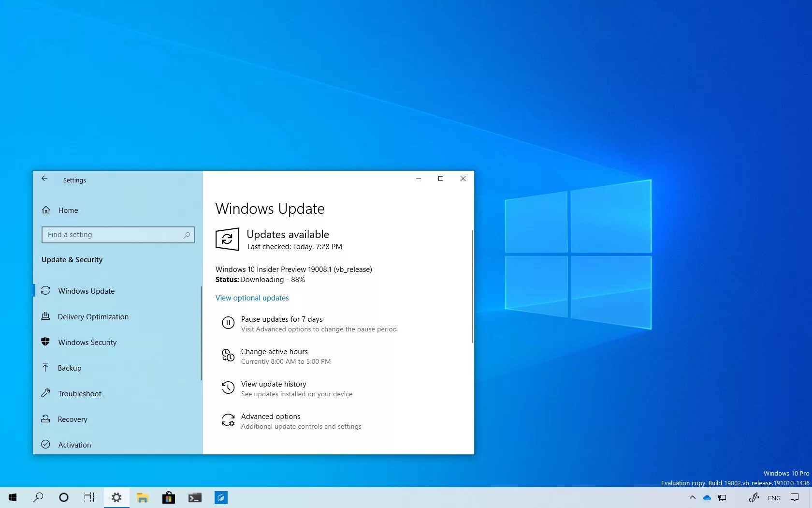Screen dimensions: 812x508
Task: Click the Windows Ink pen tray icon
Action: click(754, 497)
